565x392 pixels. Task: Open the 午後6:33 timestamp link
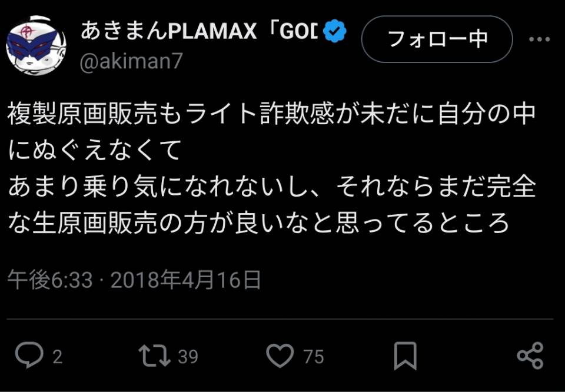50,280
